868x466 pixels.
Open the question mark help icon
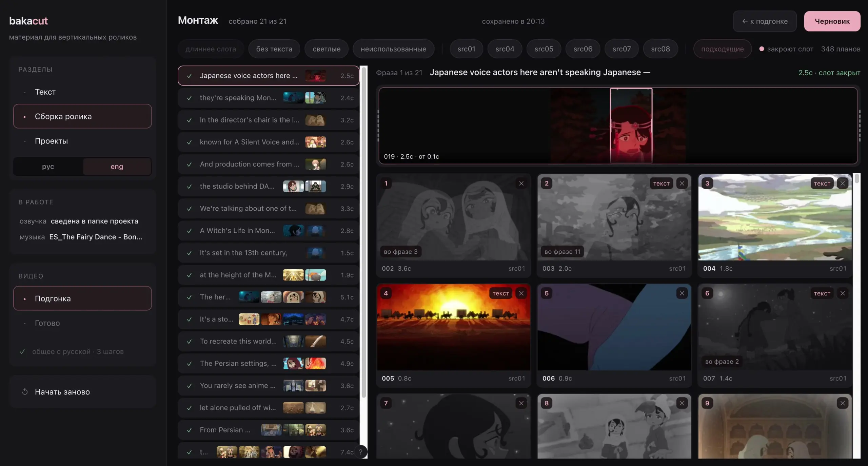click(361, 452)
